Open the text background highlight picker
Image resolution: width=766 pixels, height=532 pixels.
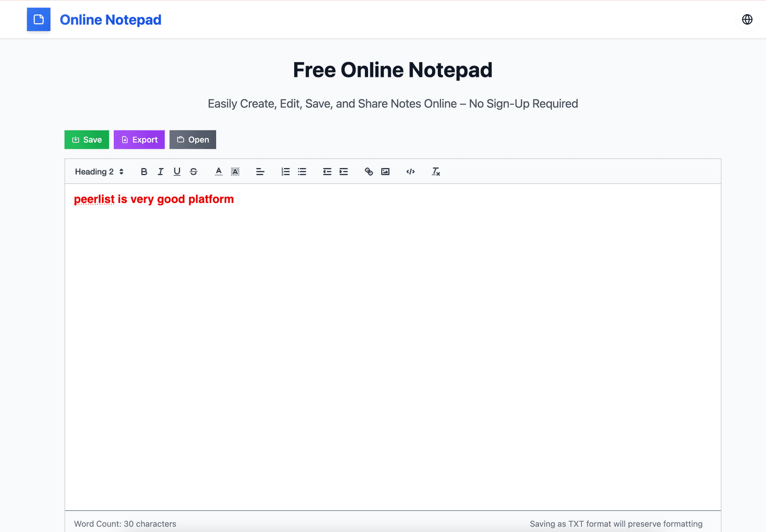(x=235, y=171)
